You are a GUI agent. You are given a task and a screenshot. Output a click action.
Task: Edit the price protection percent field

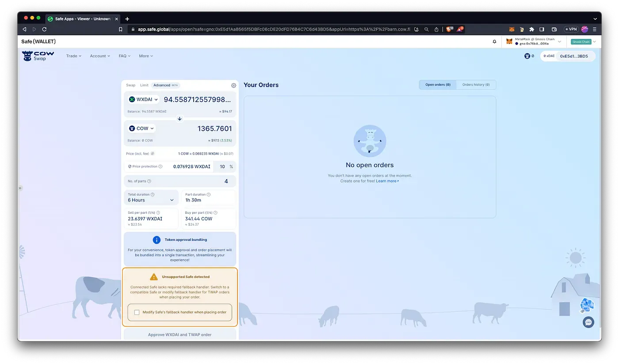(x=222, y=167)
